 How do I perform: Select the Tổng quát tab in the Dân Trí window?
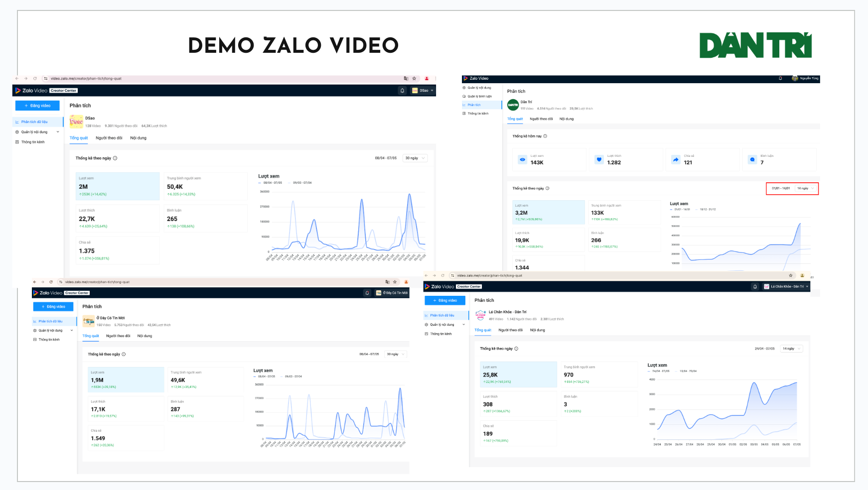click(515, 119)
